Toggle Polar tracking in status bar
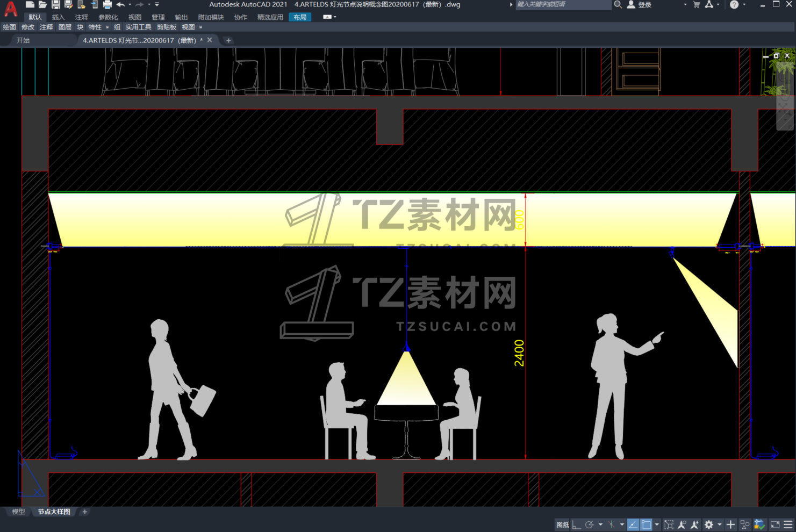The height and width of the screenshot is (532, 796). point(590,524)
